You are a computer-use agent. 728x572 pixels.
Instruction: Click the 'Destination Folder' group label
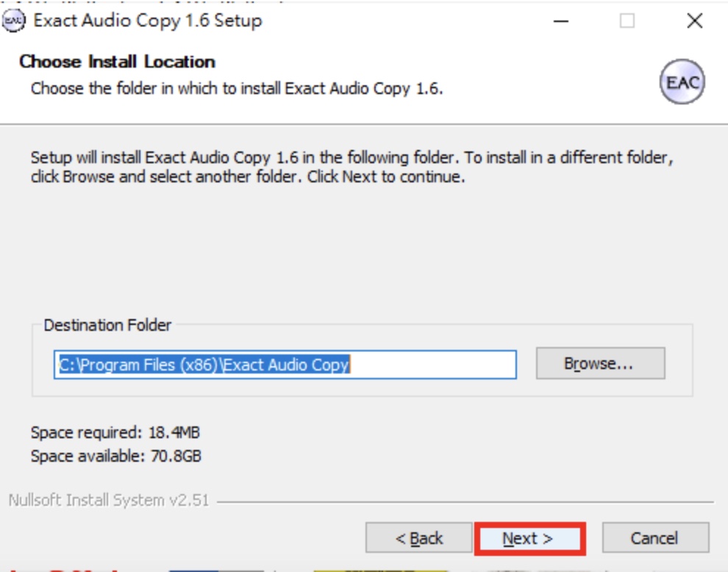(x=107, y=325)
